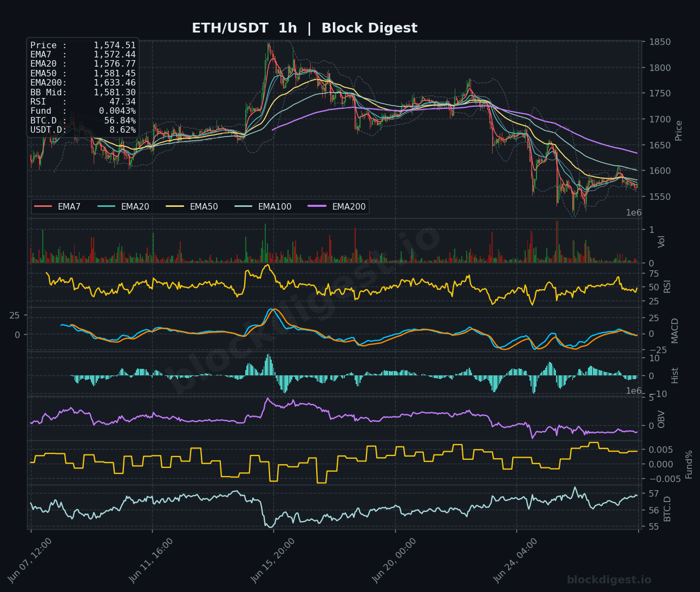
Task: Click the blockdigest.io footer text
Action: tap(609, 580)
